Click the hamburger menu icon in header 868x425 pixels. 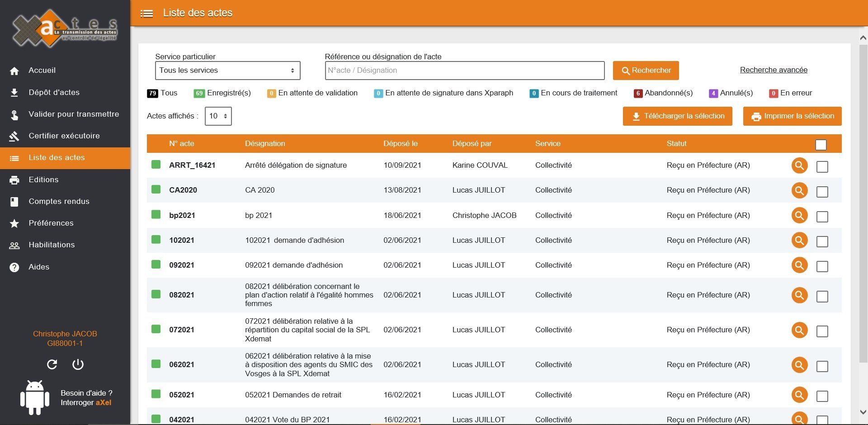(146, 14)
